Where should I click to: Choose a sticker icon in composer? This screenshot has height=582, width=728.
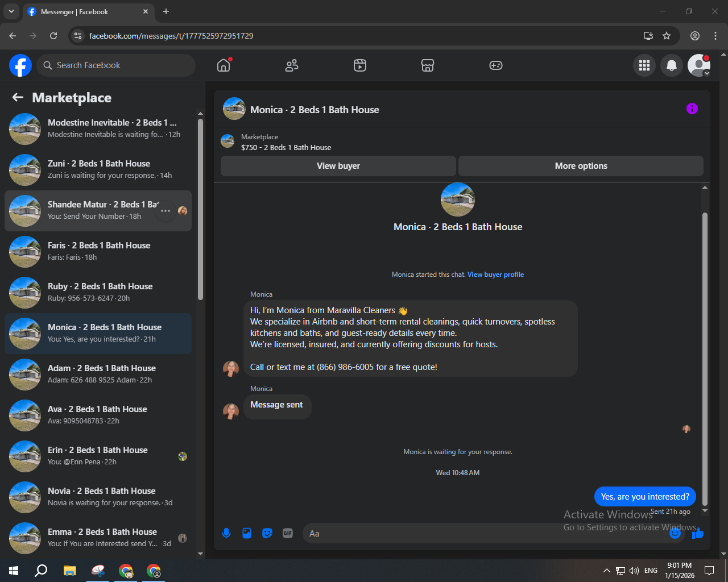coord(267,533)
